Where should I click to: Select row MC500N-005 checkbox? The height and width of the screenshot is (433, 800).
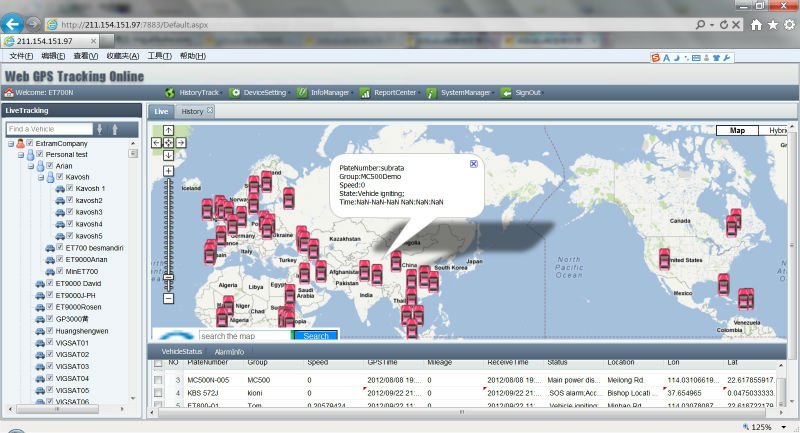click(x=158, y=380)
